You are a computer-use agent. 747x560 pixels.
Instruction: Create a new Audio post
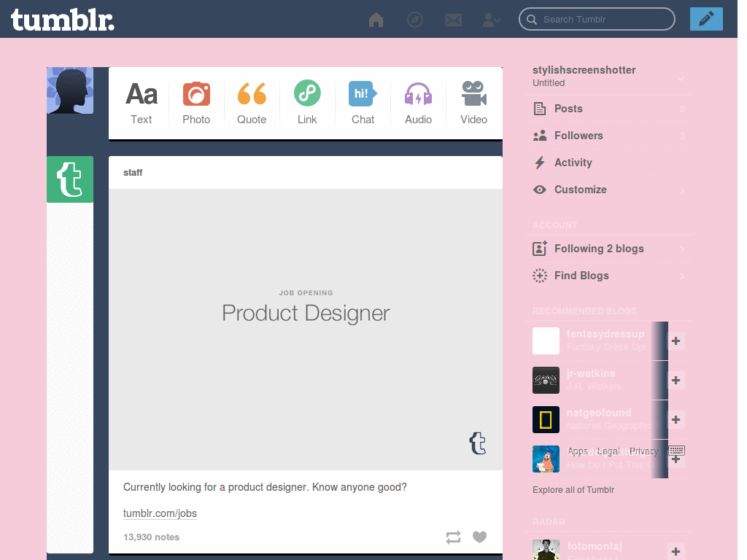(x=418, y=104)
